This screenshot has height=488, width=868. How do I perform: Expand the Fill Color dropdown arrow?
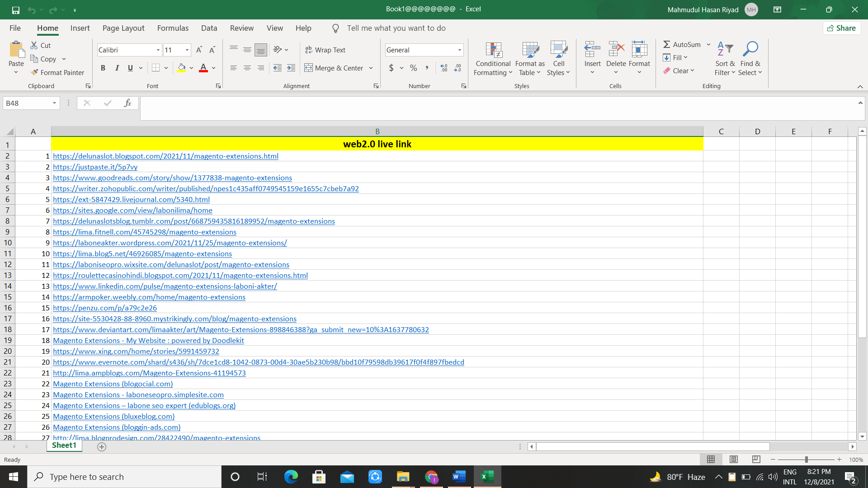click(x=191, y=68)
